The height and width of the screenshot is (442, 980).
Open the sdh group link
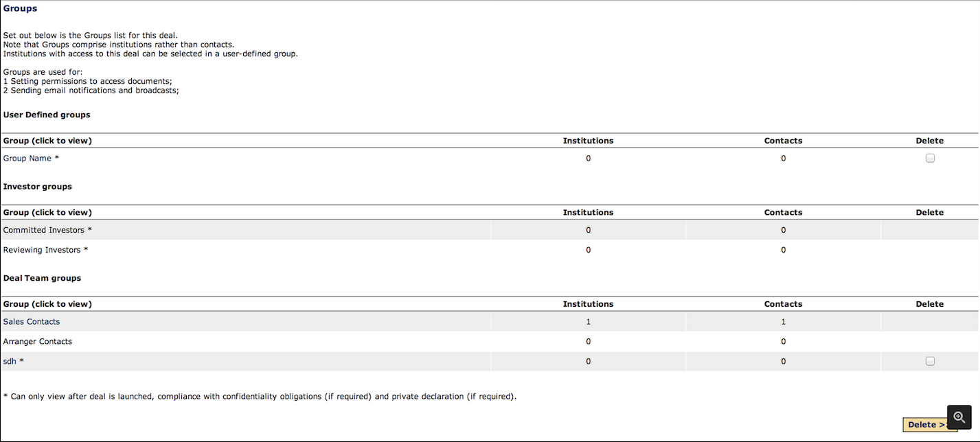[x=10, y=361]
